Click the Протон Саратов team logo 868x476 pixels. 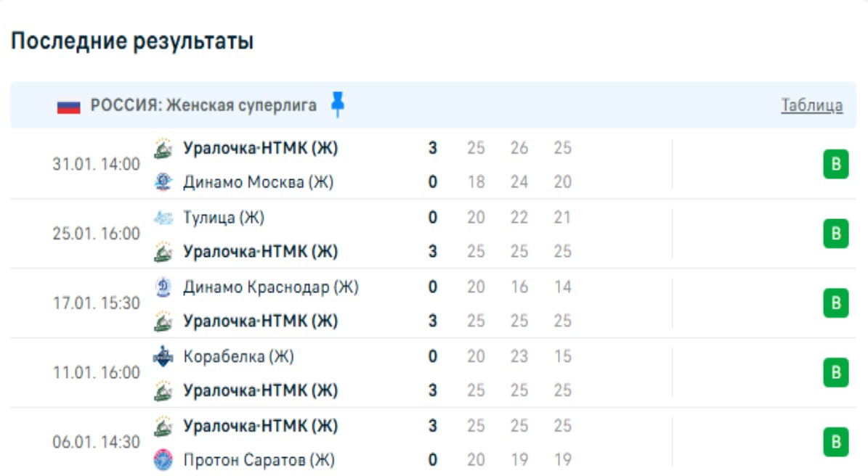[163, 460]
